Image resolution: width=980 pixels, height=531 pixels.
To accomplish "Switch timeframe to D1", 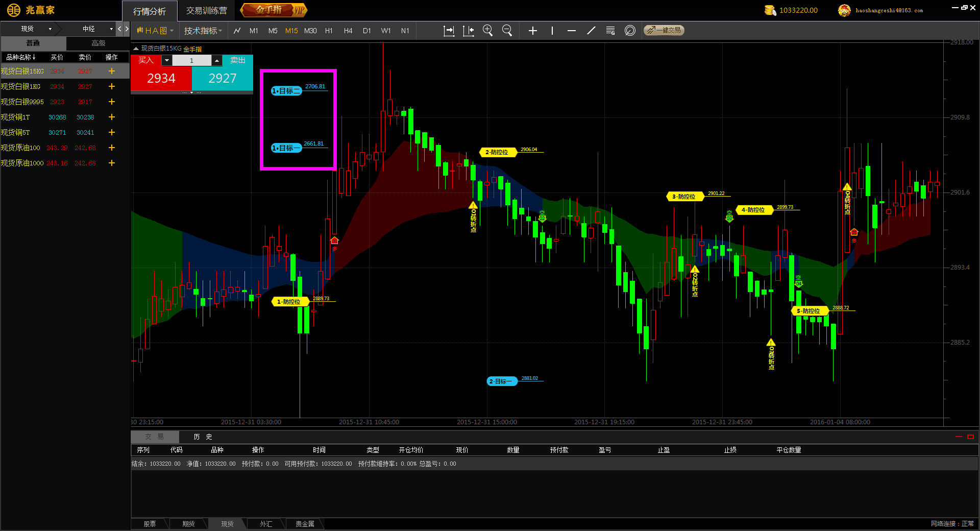I will 367,31.
